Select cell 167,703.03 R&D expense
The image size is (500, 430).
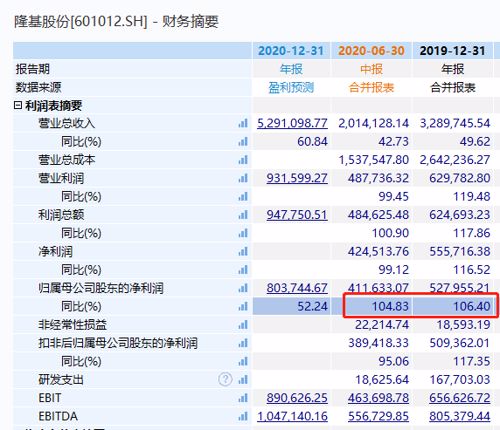click(x=460, y=379)
